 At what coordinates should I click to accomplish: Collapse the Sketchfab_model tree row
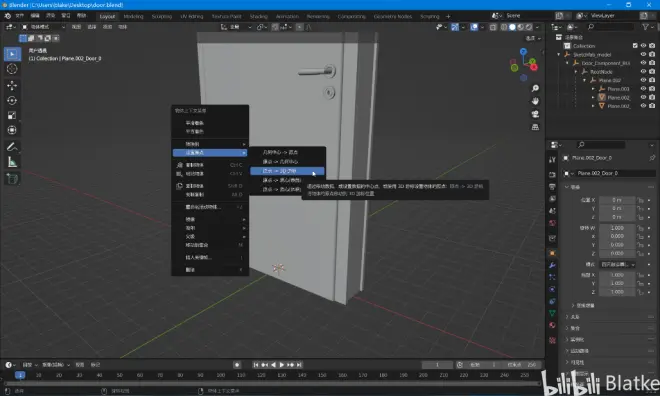(559, 55)
